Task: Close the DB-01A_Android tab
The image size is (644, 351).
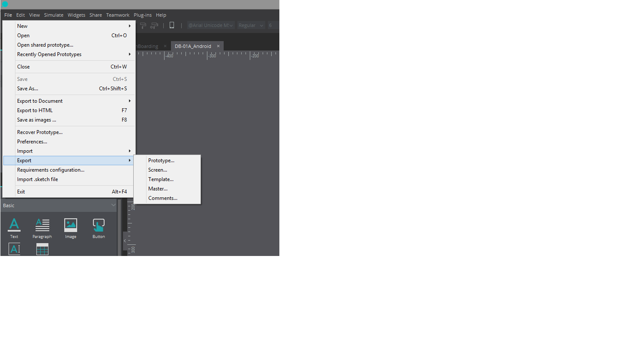Action: (x=218, y=46)
